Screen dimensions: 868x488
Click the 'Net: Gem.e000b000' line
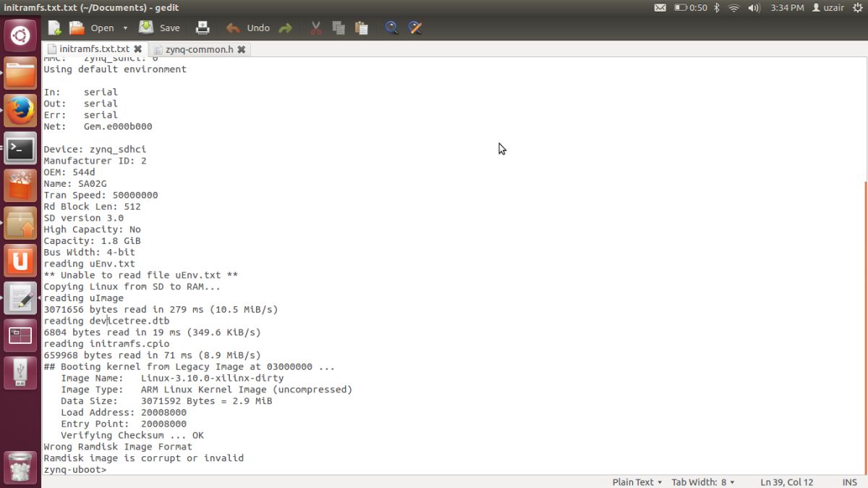point(98,127)
